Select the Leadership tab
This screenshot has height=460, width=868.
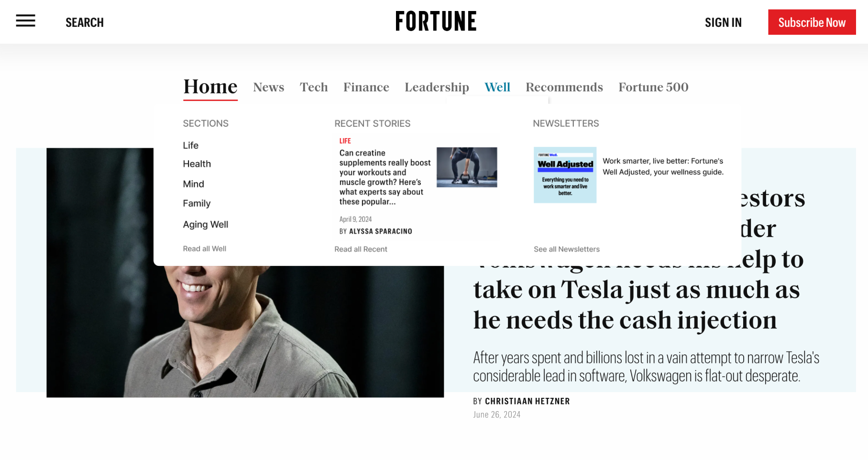(437, 88)
